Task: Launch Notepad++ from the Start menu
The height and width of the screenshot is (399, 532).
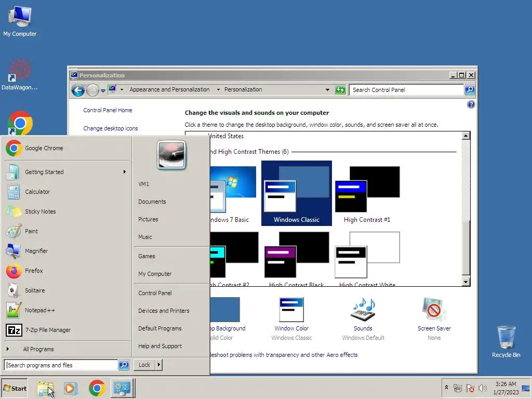Action: click(67, 310)
